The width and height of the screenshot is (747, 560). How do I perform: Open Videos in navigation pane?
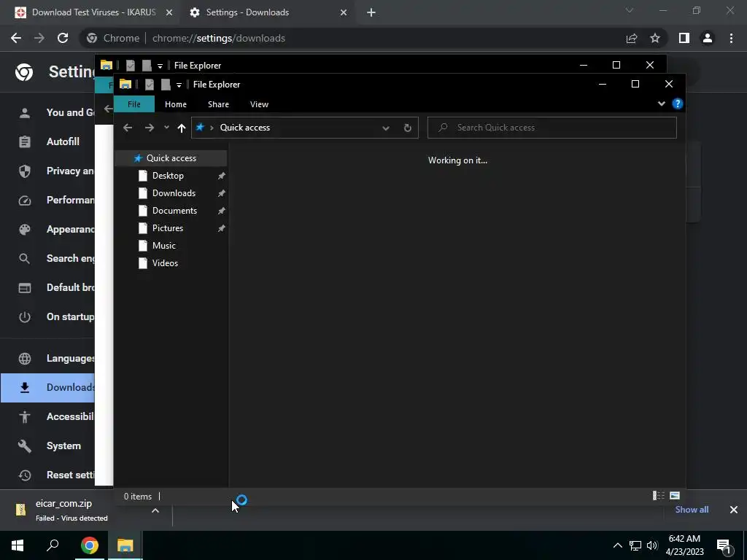pos(165,263)
